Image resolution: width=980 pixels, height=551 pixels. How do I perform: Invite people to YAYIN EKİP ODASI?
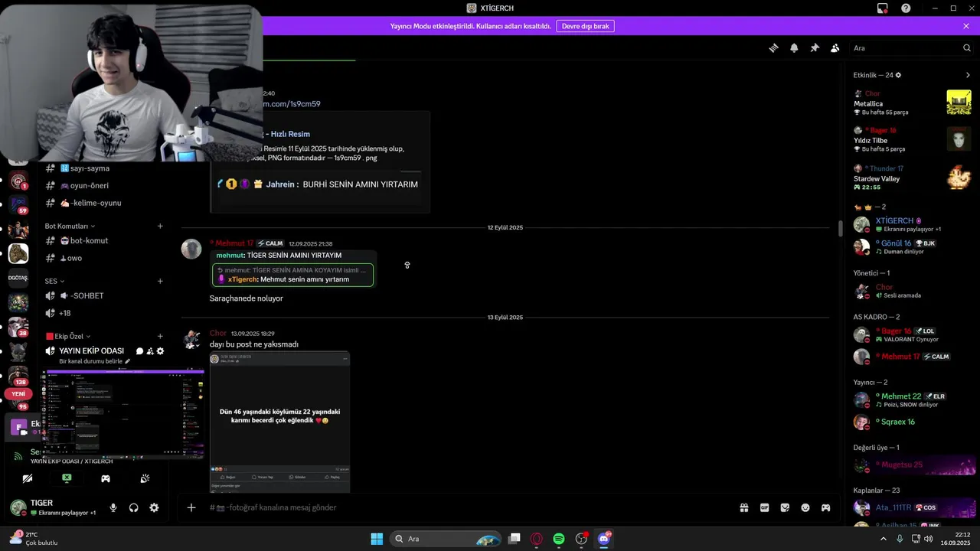tap(150, 351)
